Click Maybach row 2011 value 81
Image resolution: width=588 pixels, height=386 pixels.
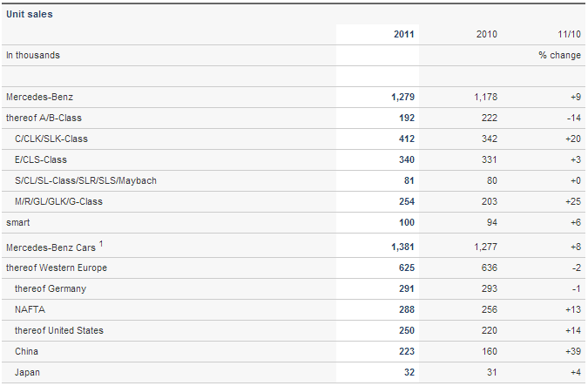point(409,181)
